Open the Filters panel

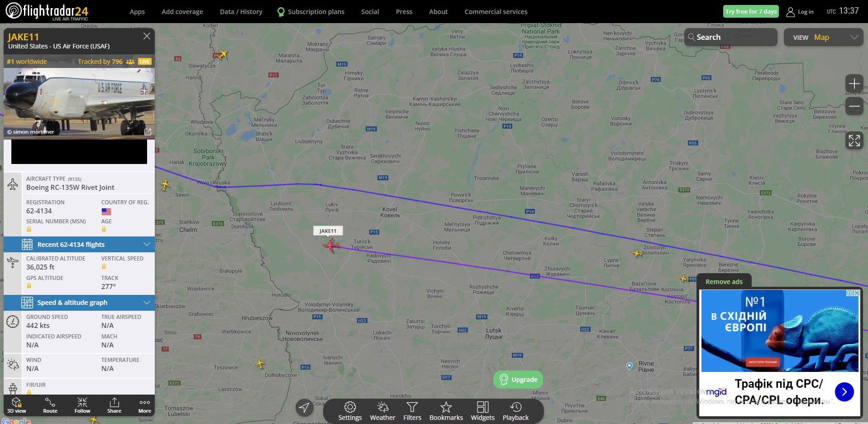click(x=412, y=411)
